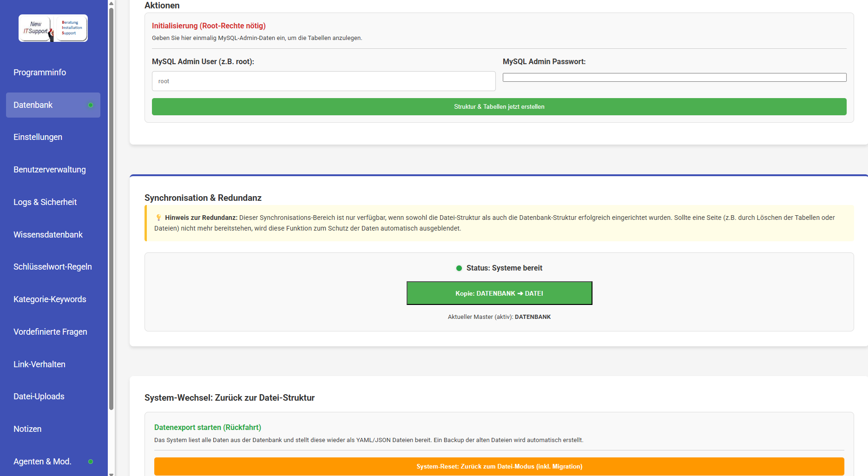The image size is (868, 476).
Task: Click the sidebar scrollbar down arrow
Action: [x=111, y=473]
